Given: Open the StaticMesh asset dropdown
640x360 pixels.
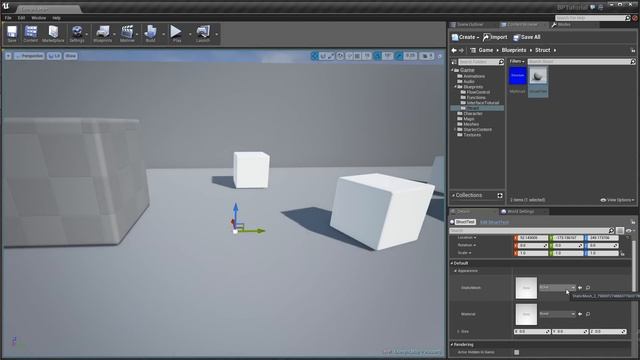Looking at the screenshot, I should click(558, 287).
